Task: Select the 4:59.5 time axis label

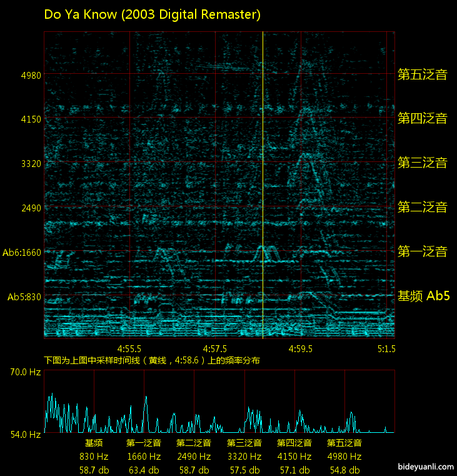Action: pyautogui.click(x=301, y=348)
